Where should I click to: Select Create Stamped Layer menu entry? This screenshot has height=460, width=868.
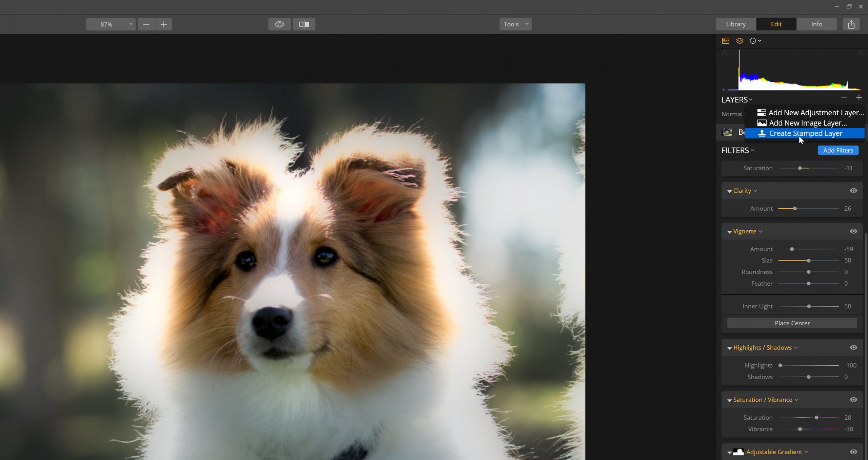coord(805,133)
